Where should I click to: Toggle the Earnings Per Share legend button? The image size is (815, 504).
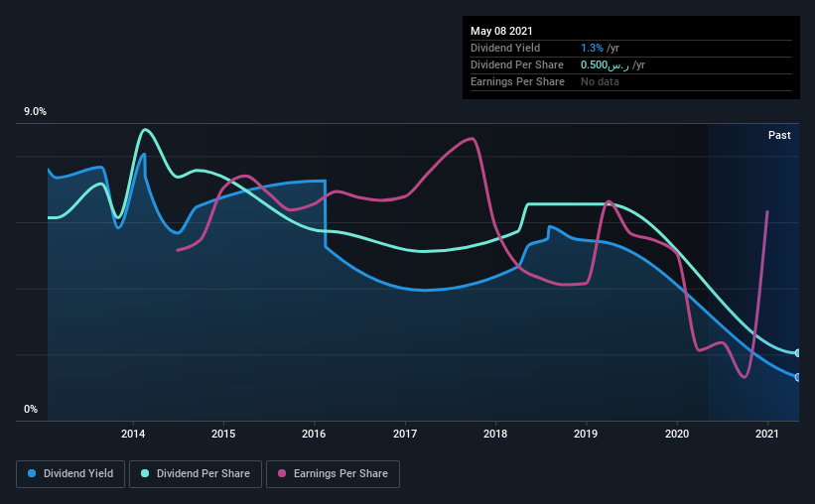[333, 474]
